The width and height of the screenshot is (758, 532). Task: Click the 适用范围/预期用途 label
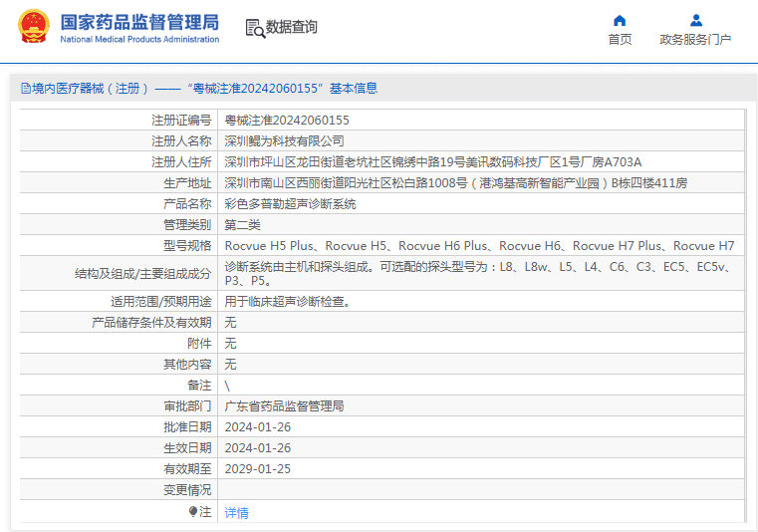[x=161, y=302]
